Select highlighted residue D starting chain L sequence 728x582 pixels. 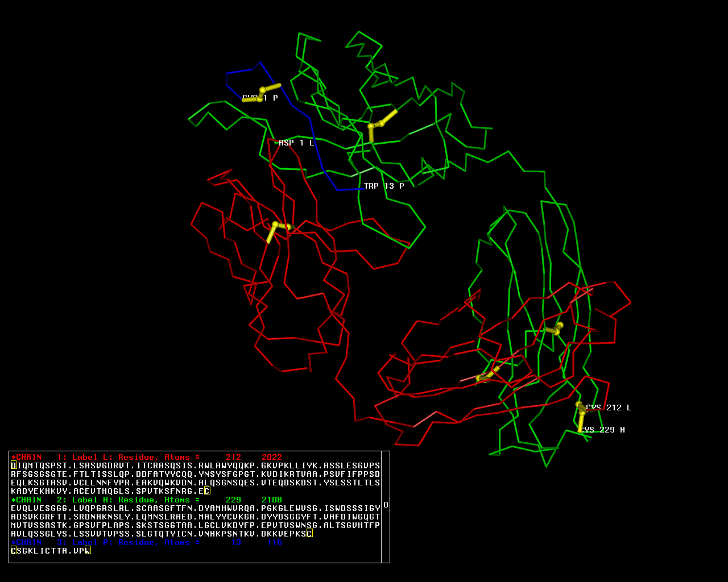point(14,465)
